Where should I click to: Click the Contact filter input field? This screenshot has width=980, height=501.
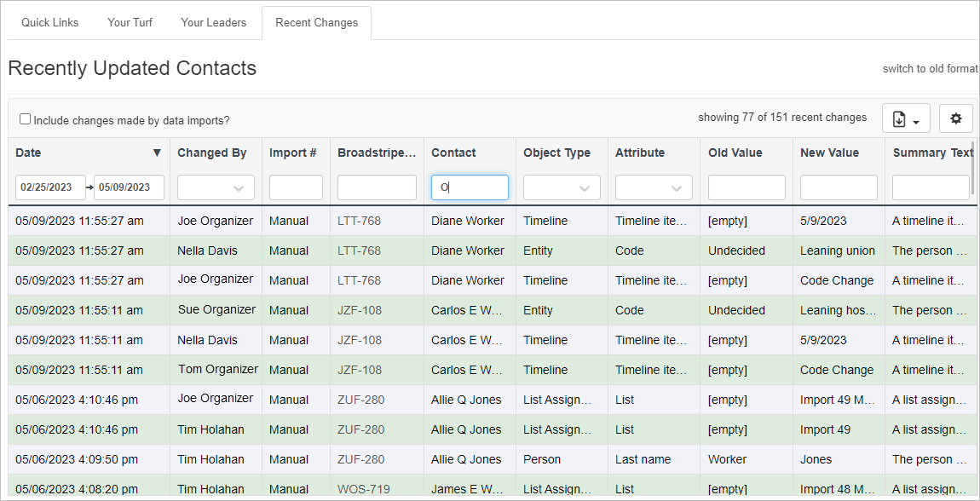470,187
